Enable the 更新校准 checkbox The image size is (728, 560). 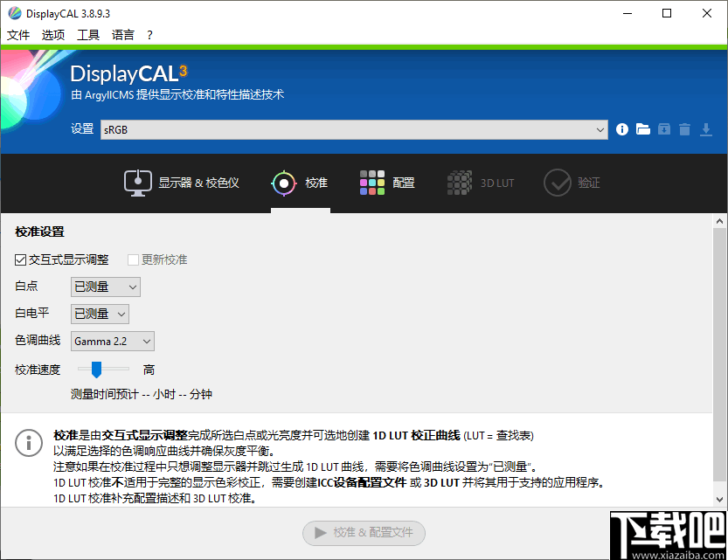click(x=133, y=259)
